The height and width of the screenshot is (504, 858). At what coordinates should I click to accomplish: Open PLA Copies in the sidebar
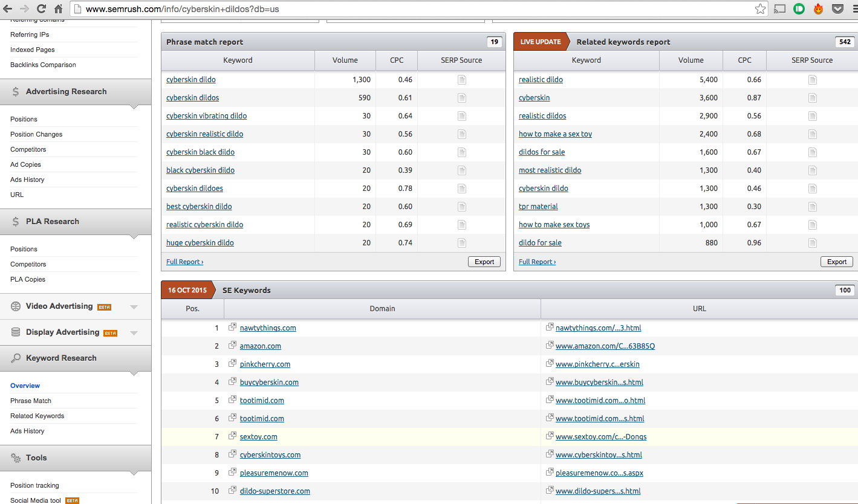28,279
